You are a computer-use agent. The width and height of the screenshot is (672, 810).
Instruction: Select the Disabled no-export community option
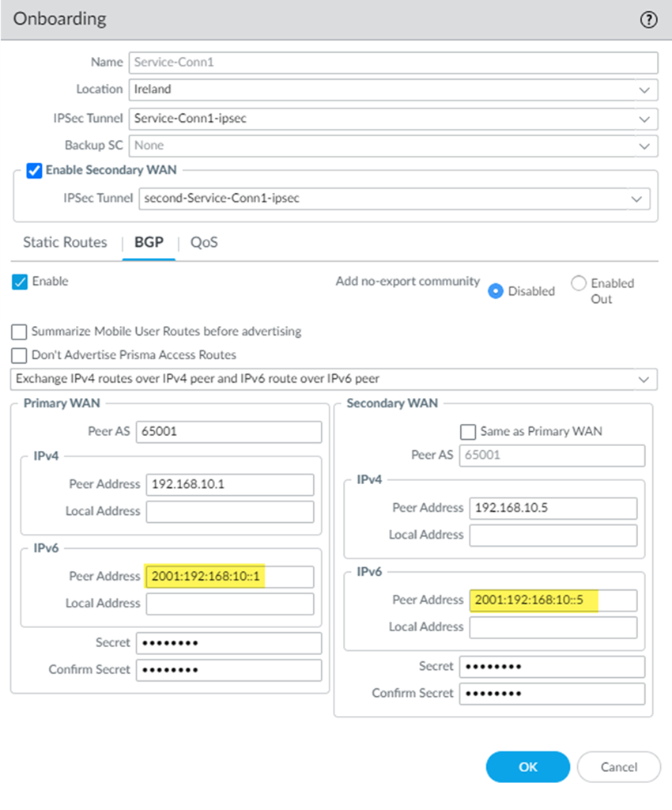point(496,291)
